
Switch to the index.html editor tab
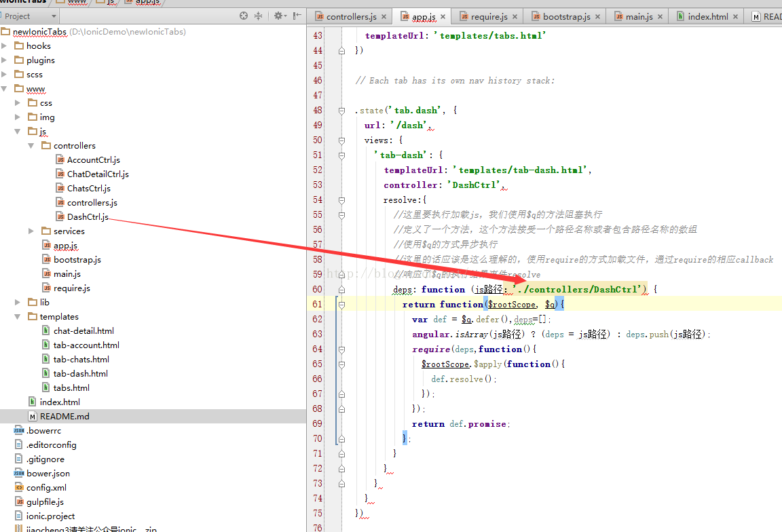click(x=708, y=16)
